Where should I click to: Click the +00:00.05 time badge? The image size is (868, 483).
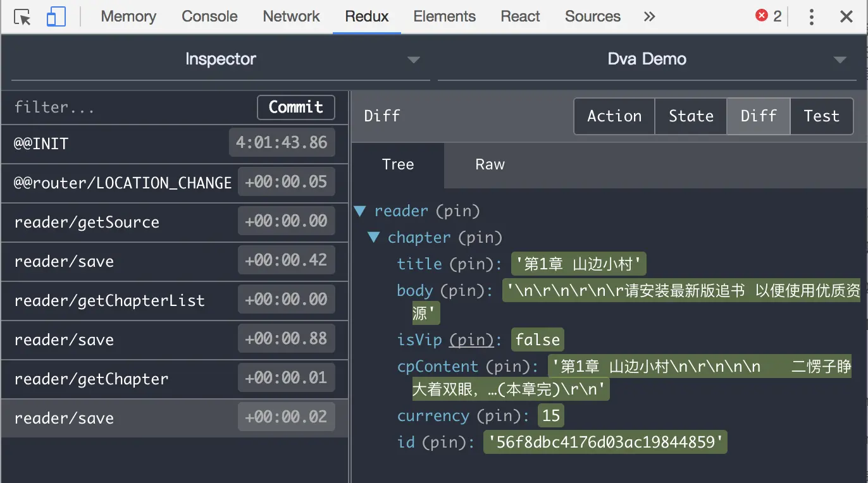pos(286,182)
